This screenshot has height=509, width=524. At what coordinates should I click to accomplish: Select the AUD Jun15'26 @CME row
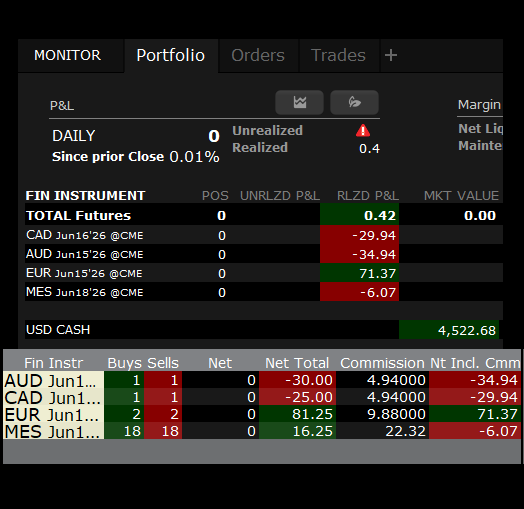(x=264, y=254)
